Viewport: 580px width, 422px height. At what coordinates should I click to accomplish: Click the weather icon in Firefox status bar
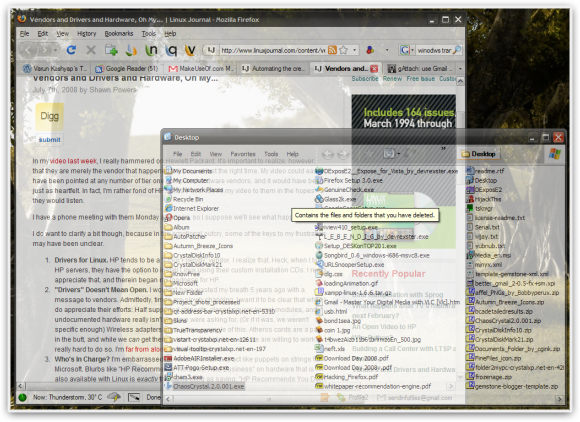pyautogui.click(x=114, y=397)
